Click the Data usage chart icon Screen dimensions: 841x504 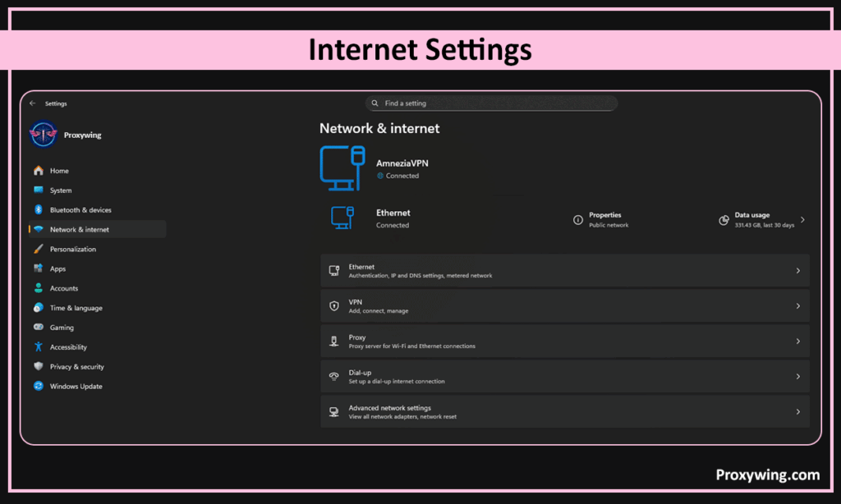[x=724, y=220]
